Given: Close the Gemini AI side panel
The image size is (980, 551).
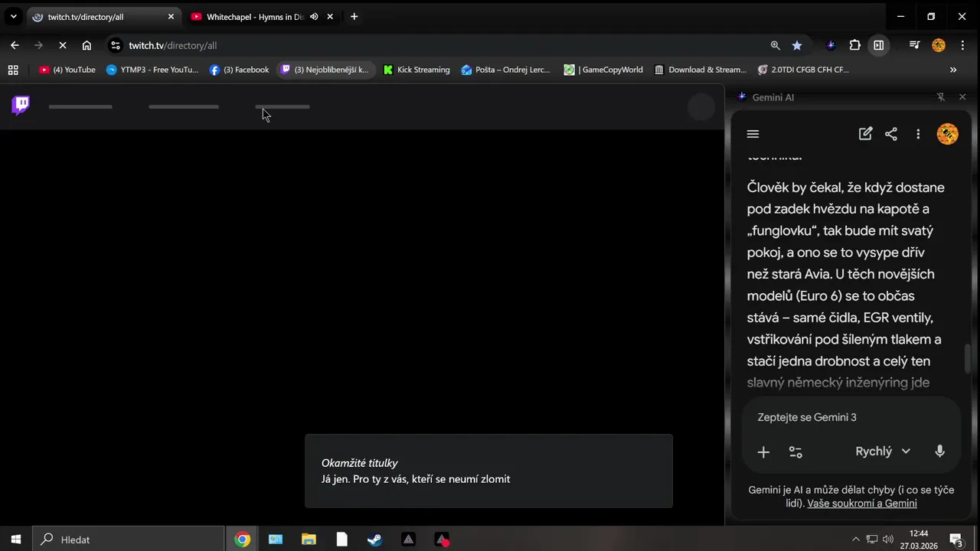Looking at the screenshot, I should [962, 97].
